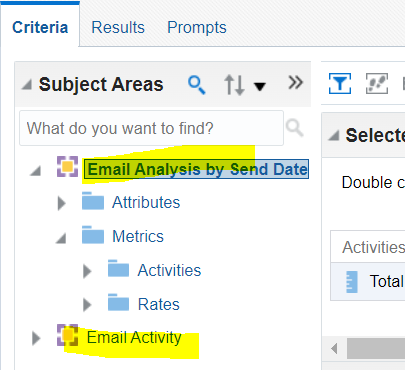Click the double chevron to collapse the pane
The height and width of the screenshot is (370, 405).
pos(295,83)
